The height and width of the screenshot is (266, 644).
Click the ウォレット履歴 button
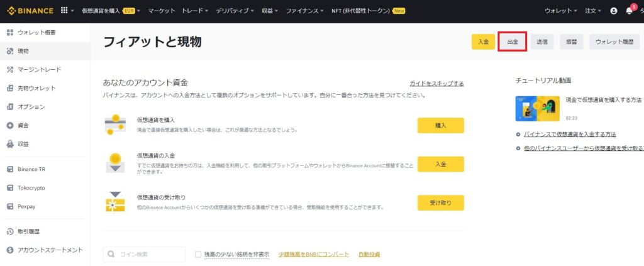click(614, 42)
